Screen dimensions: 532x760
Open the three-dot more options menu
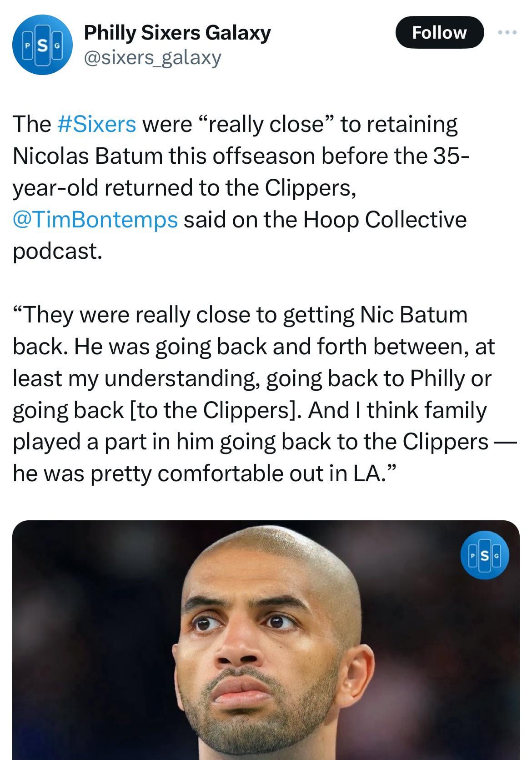pos(507,32)
